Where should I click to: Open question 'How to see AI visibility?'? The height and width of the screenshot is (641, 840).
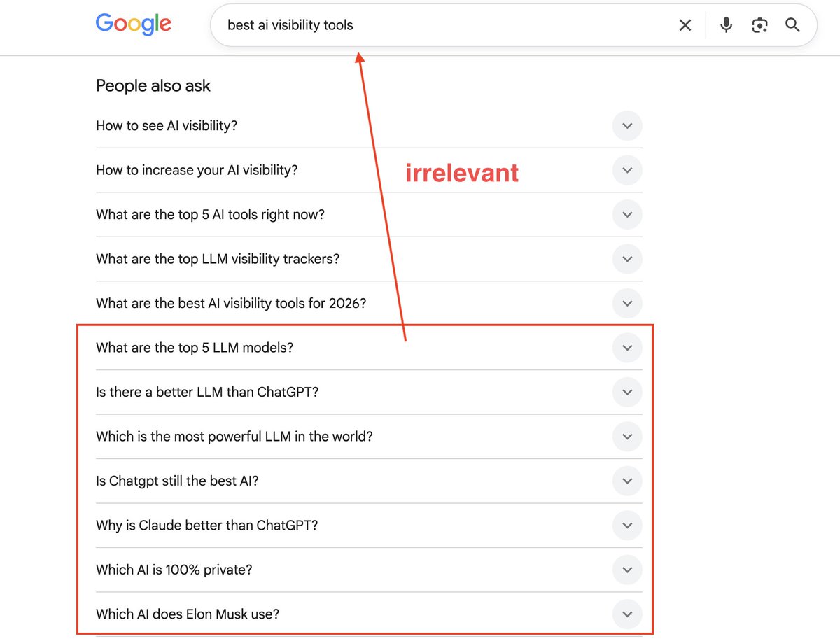coord(167,126)
